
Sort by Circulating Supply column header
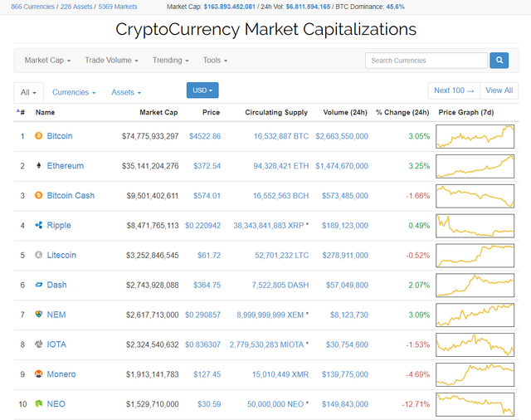click(276, 112)
